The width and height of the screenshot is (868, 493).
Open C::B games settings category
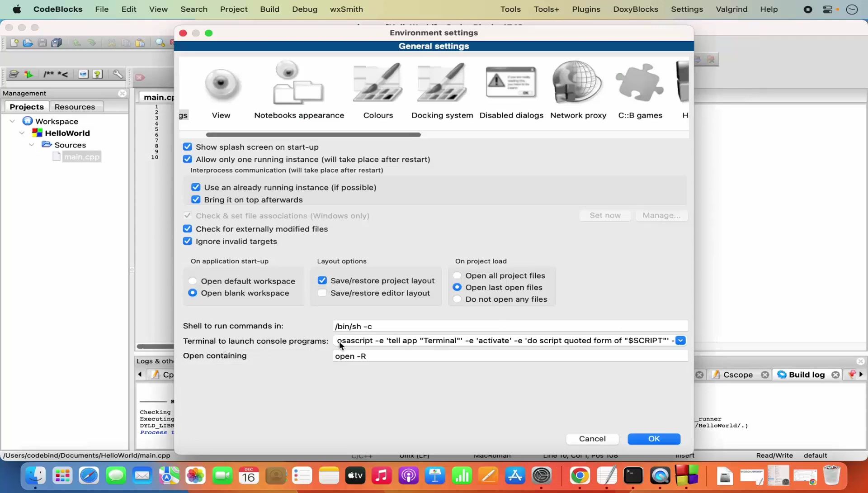click(x=640, y=90)
